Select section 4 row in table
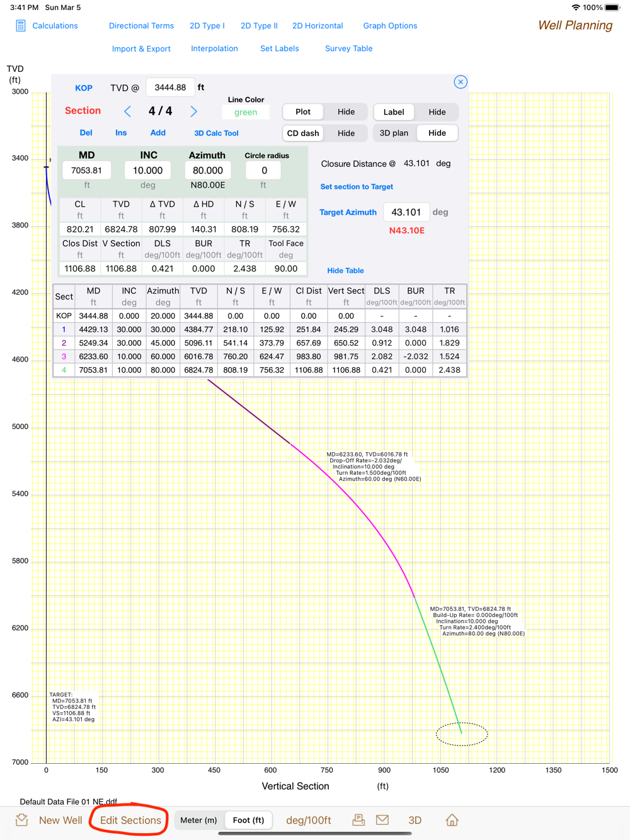630x840 pixels. coord(260,370)
